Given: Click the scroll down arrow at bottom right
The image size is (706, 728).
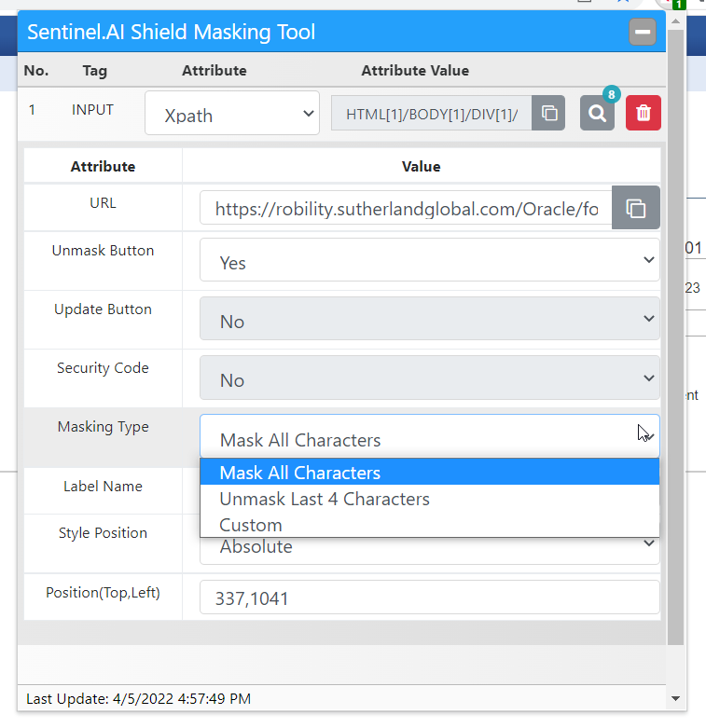Looking at the screenshot, I should coord(675,698).
